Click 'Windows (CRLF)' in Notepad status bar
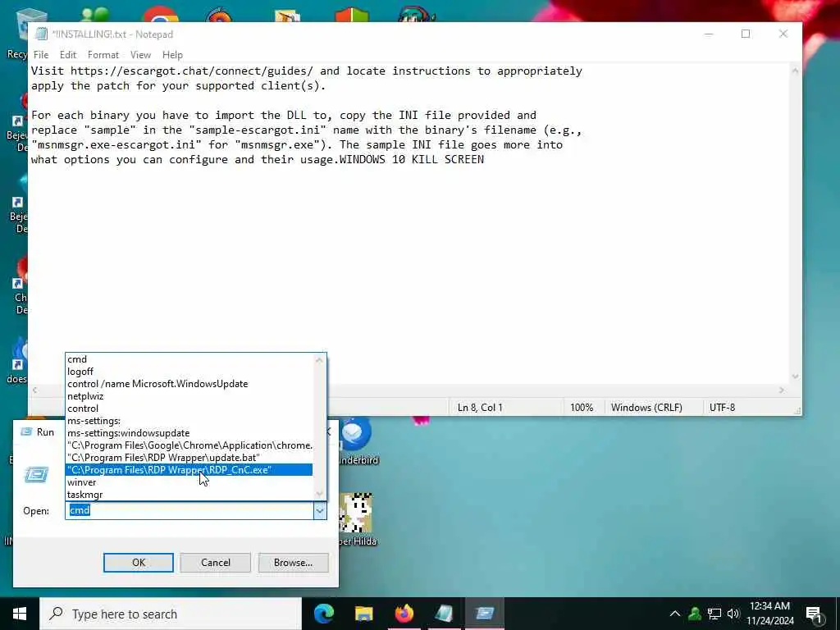840x630 pixels. click(646, 408)
